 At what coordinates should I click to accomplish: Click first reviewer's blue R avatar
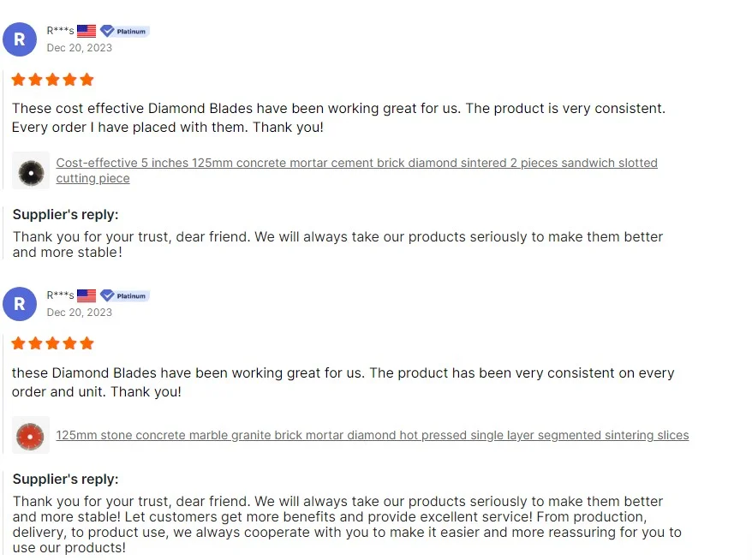point(20,39)
